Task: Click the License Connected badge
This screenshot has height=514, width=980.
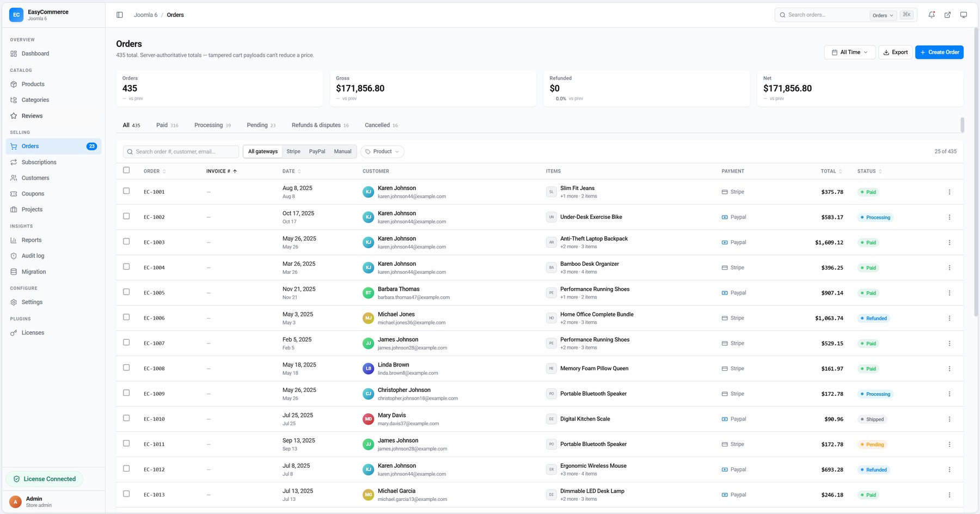Action: (x=45, y=479)
